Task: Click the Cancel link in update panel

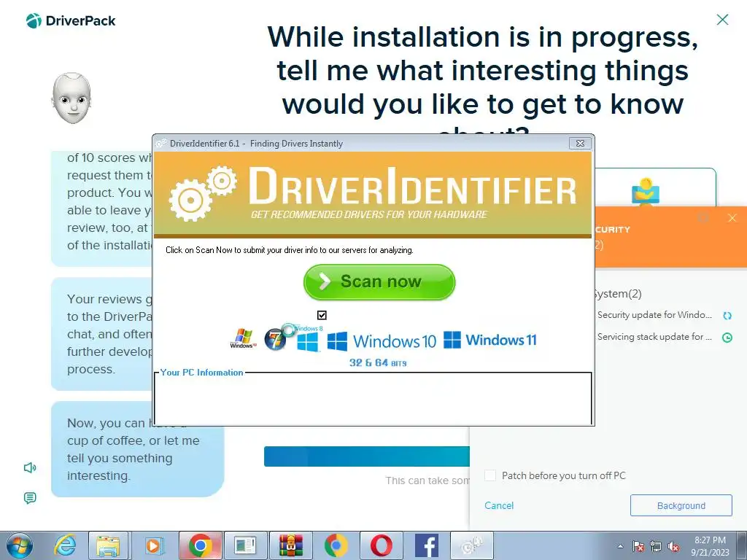Action: tap(499, 506)
